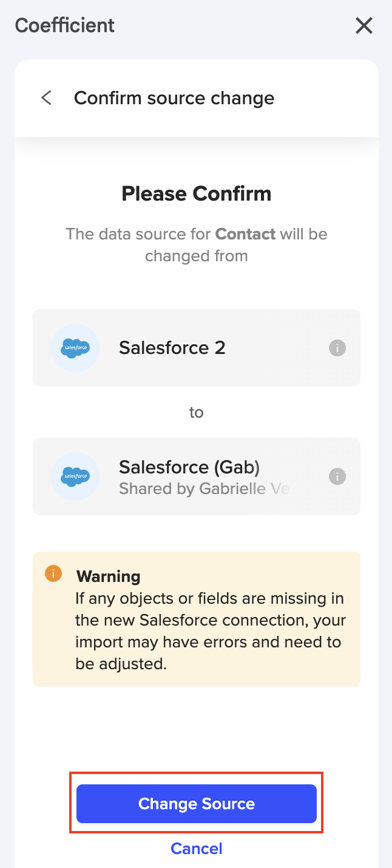
Task: Click the "to" separator between sources
Action: 196,412
